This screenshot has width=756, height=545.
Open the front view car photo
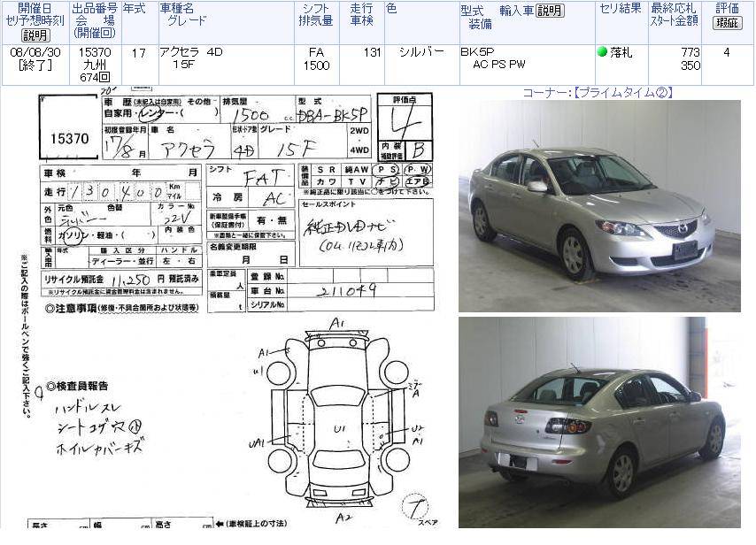[x=599, y=206]
